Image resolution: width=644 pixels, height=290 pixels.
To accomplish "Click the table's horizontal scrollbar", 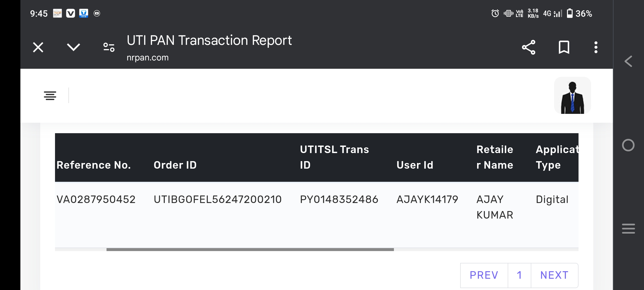I will (250, 250).
